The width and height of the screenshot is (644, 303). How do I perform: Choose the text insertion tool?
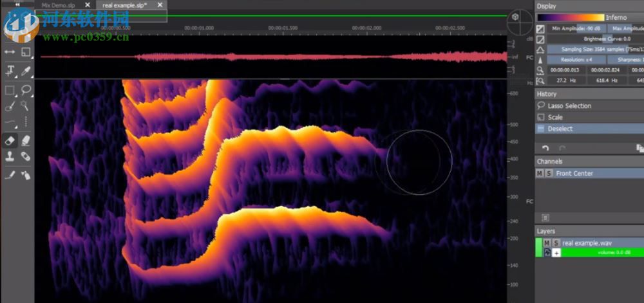coord(10,71)
